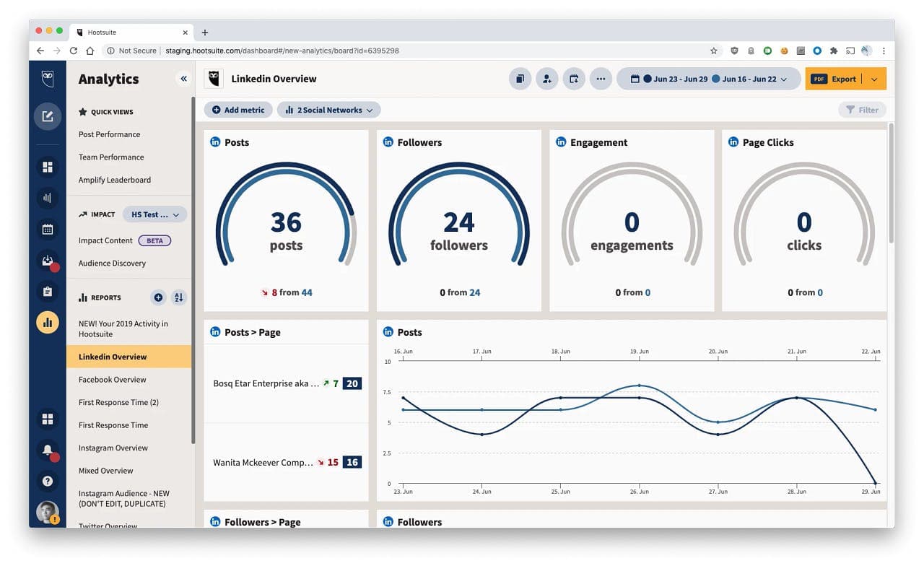Open the Inbox icon with red notification badge

pos(47,261)
